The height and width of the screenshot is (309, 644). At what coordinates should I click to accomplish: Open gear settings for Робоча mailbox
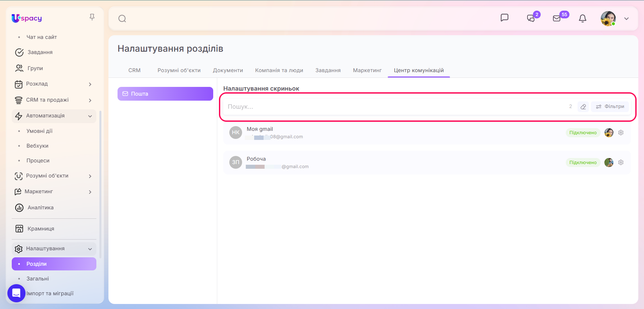tap(621, 162)
